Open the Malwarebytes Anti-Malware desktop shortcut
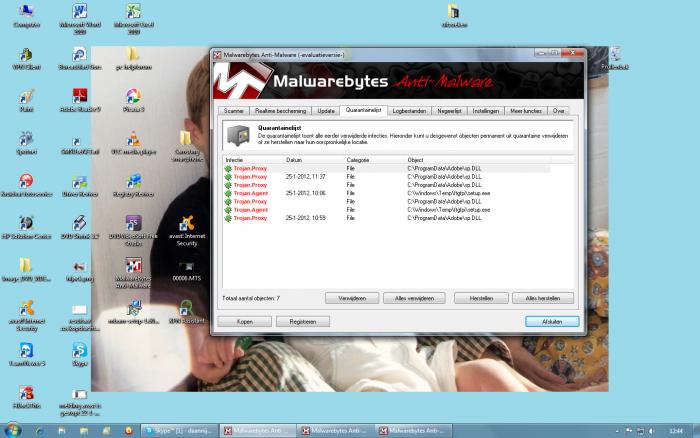This screenshot has height=438, width=700. pos(133,272)
